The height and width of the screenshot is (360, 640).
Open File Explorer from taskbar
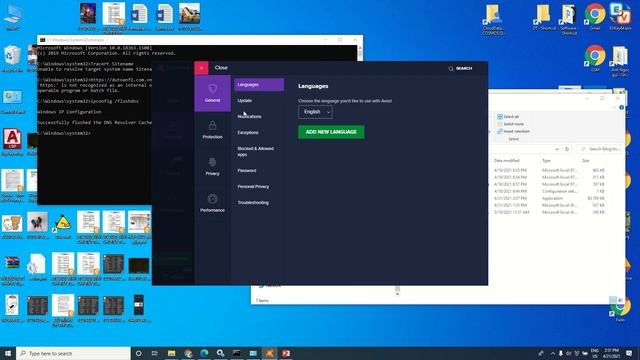(171, 353)
